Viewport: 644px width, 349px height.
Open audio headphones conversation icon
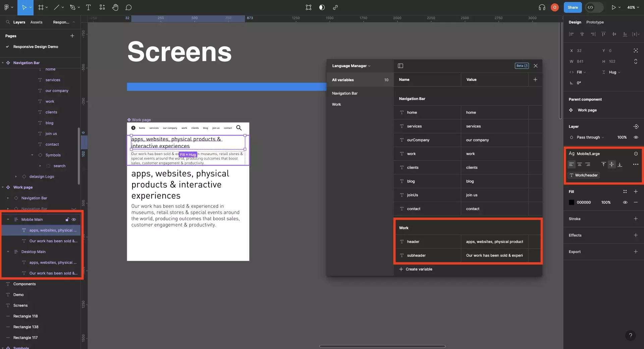tap(542, 7)
